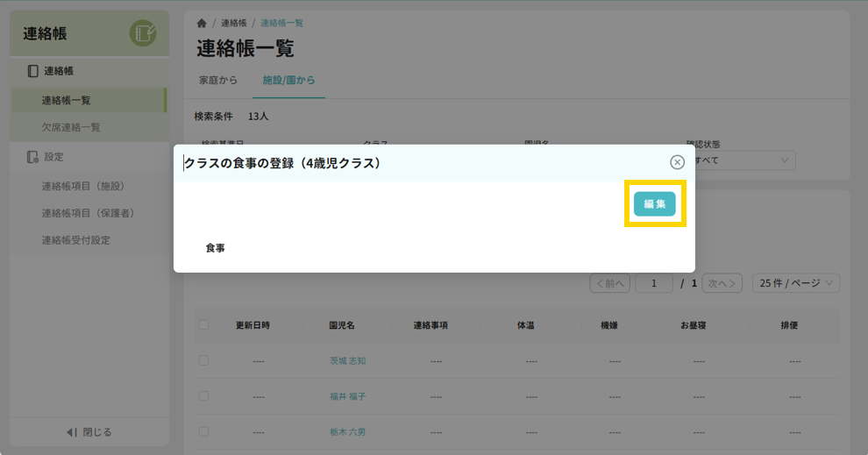Go to the next page with 次へ

tap(722, 283)
